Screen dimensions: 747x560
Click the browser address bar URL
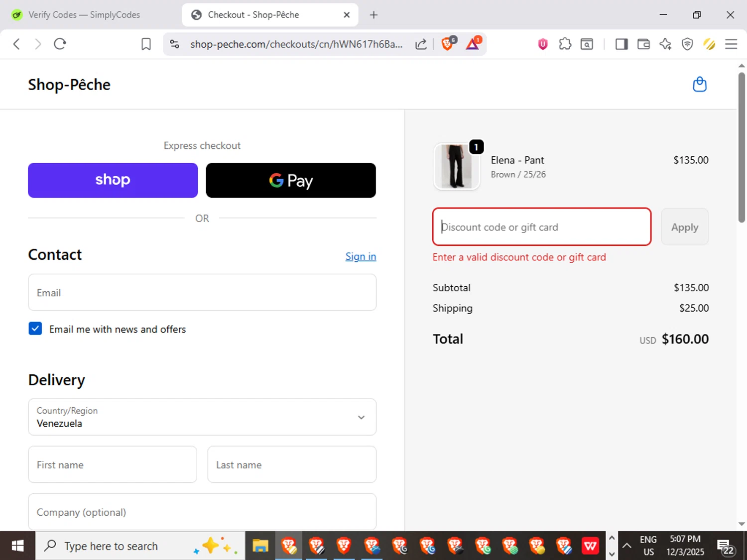tap(296, 44)
